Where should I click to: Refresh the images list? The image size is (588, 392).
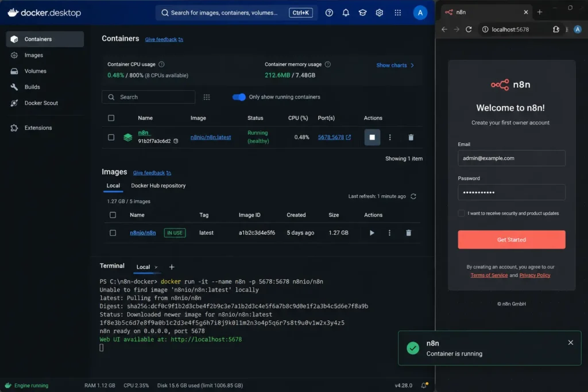(x=413, y=196)
